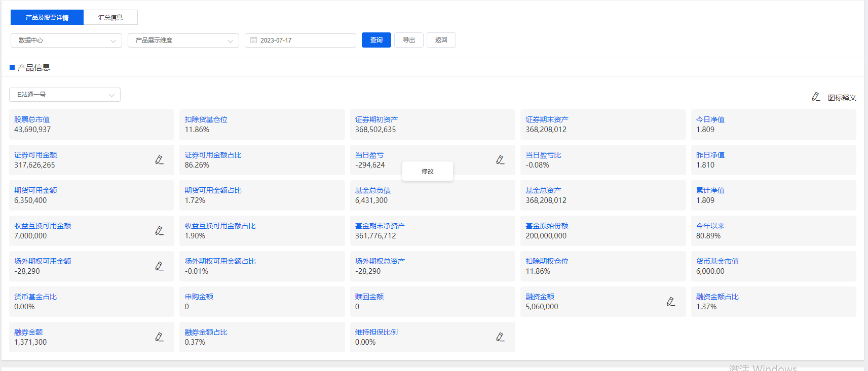Click the 场外期权可用金额占比 label

click(x=220, y=261)
